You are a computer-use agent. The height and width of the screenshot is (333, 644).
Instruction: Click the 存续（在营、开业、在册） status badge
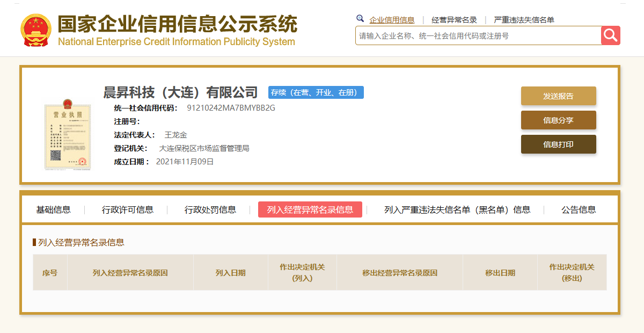[316, 92]
